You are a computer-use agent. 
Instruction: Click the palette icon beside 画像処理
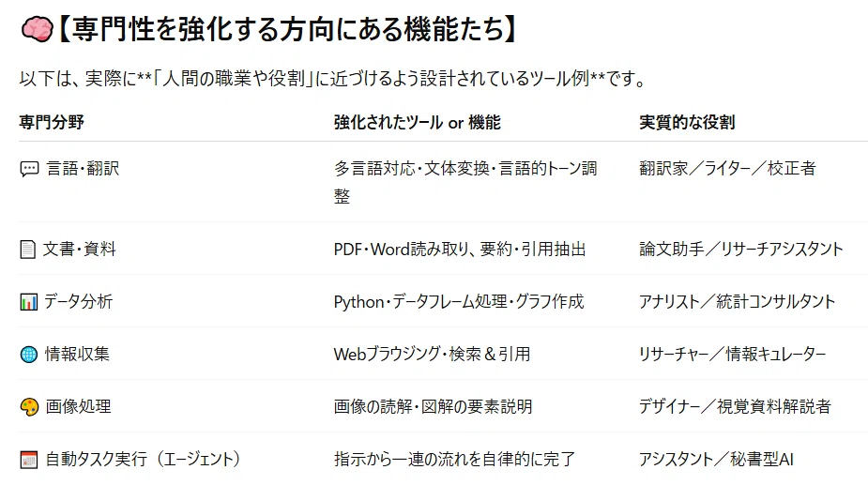tap(29, 407)
